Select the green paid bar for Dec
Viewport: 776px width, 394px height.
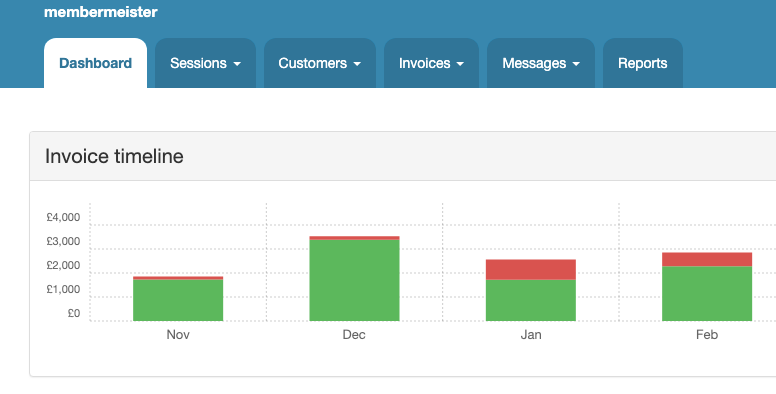tap(354, 280)
